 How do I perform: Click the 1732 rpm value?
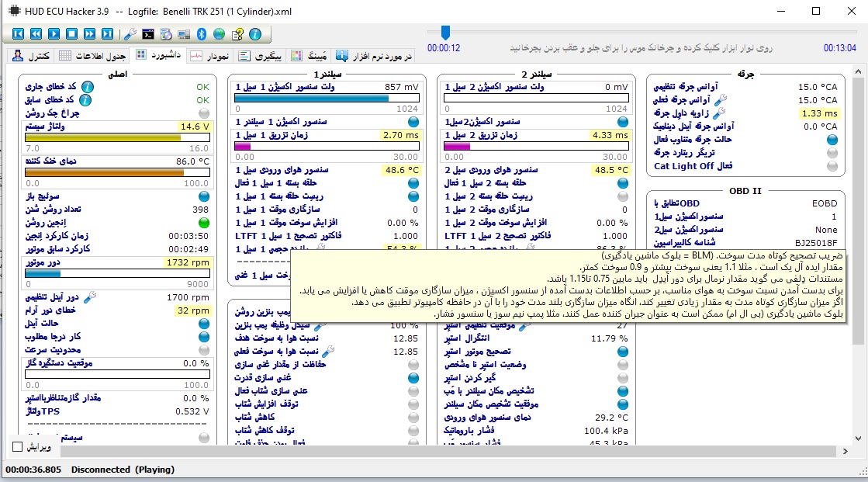(x=188, y=262)
